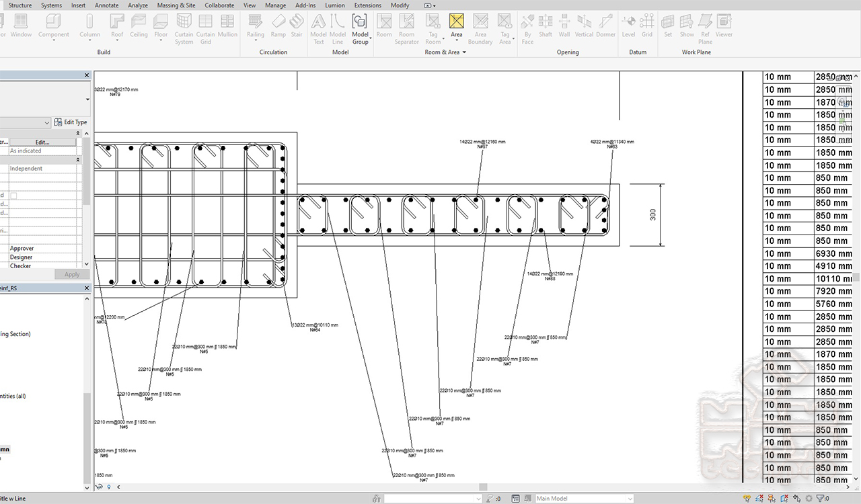This screenshot has width=861, height=504.
Task: Select the By Face opening tool
Action: (527, 30)
